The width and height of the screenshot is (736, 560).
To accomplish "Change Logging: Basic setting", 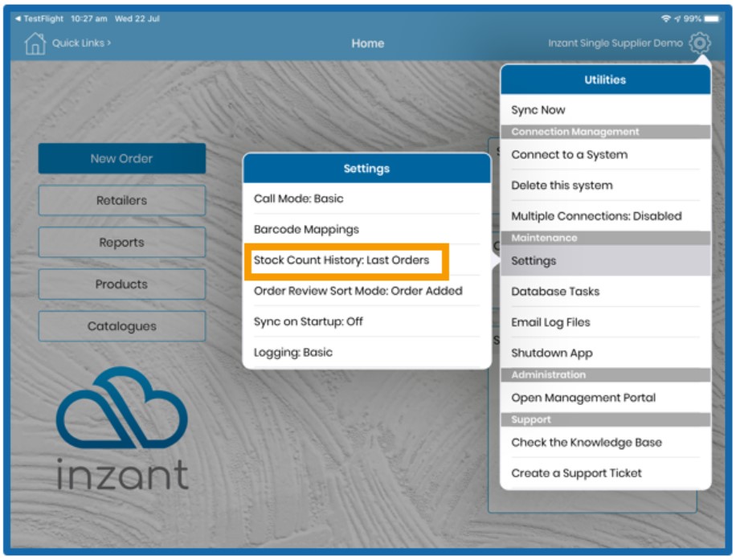I will pos(366,352).
